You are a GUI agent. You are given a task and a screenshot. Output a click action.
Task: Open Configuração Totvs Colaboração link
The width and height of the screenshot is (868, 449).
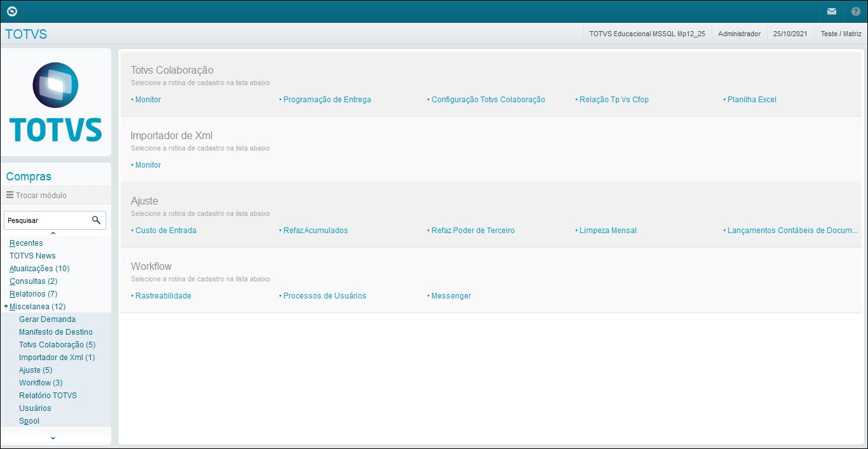coord(487,100)
